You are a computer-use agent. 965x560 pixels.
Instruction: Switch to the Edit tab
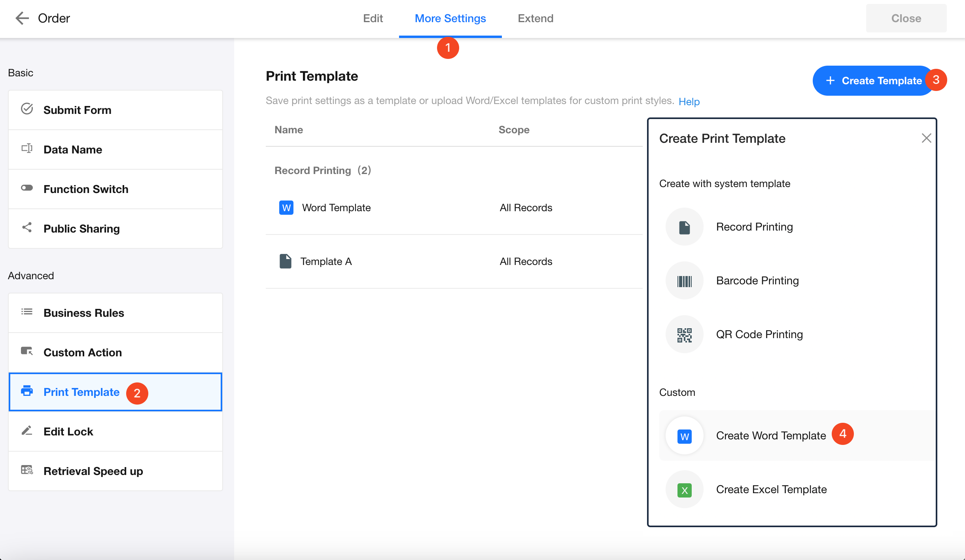click(373, 18)
